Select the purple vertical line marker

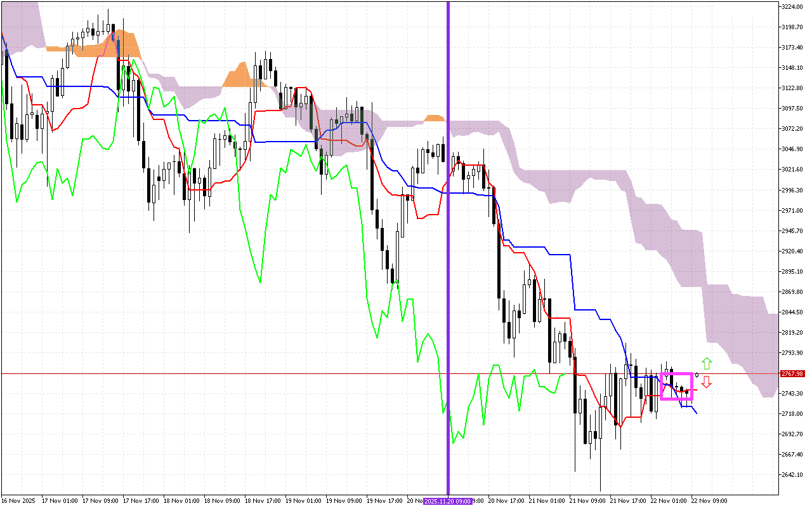pyautogui.click(x=449, y=254)
